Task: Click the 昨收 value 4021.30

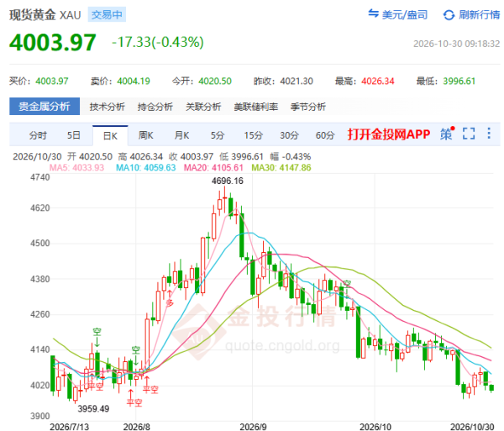Action: click(x=297, y=81)
